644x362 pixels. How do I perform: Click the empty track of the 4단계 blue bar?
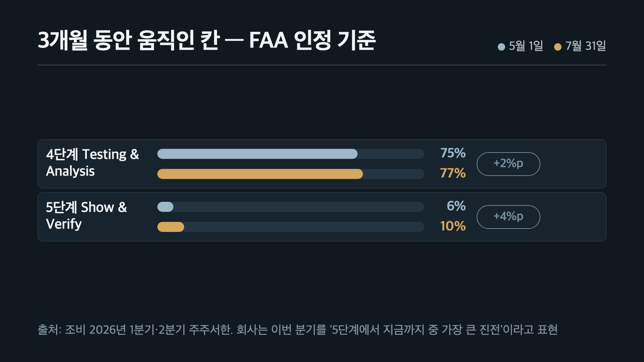pos(391,154)
